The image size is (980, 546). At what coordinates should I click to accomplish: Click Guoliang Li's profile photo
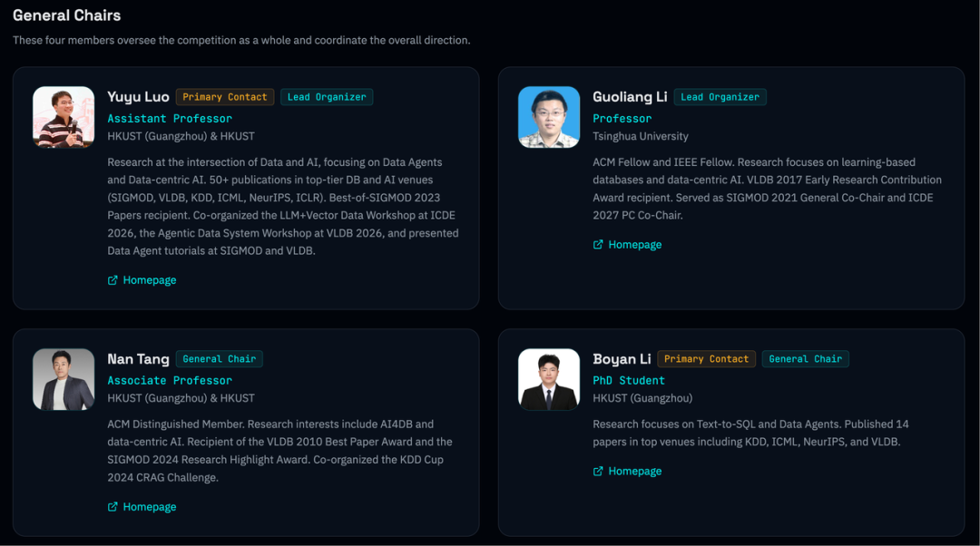(549, 117)
